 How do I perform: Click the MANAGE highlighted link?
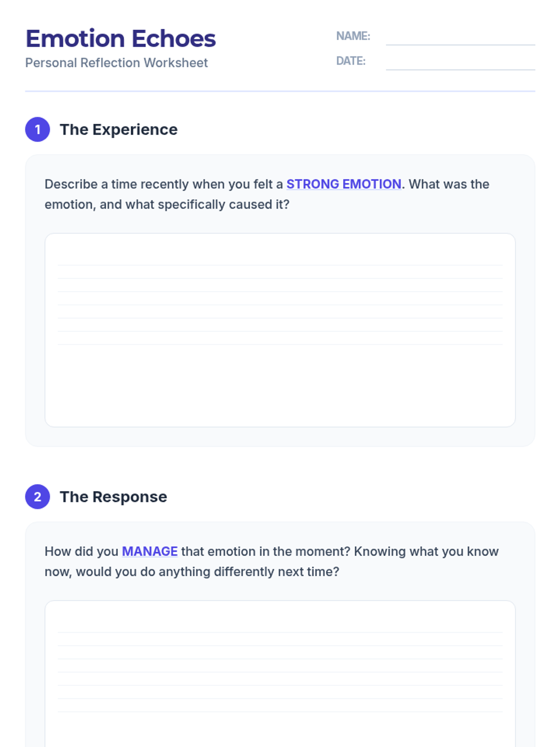pos(149,551)
